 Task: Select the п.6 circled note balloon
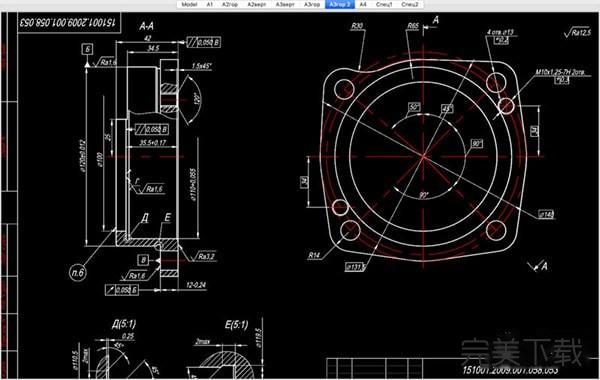78,272
